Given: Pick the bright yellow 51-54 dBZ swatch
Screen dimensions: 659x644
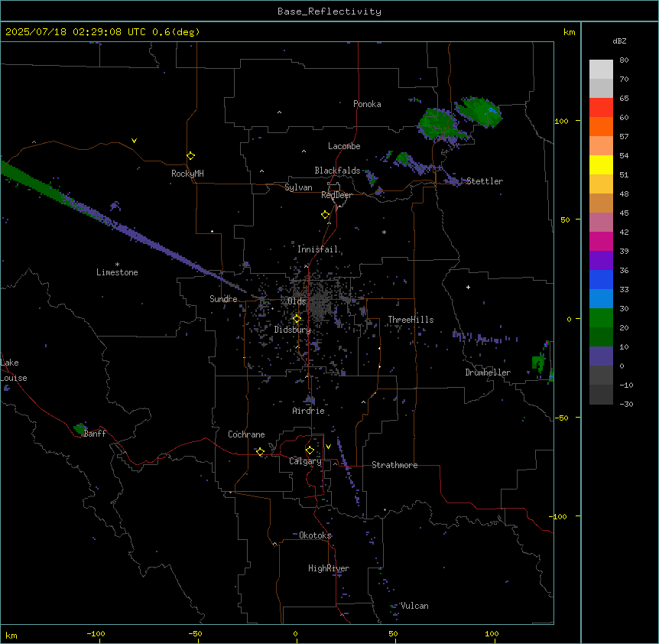Looking at the screenshot, I should pyautogui.click(x=601, y=164).
